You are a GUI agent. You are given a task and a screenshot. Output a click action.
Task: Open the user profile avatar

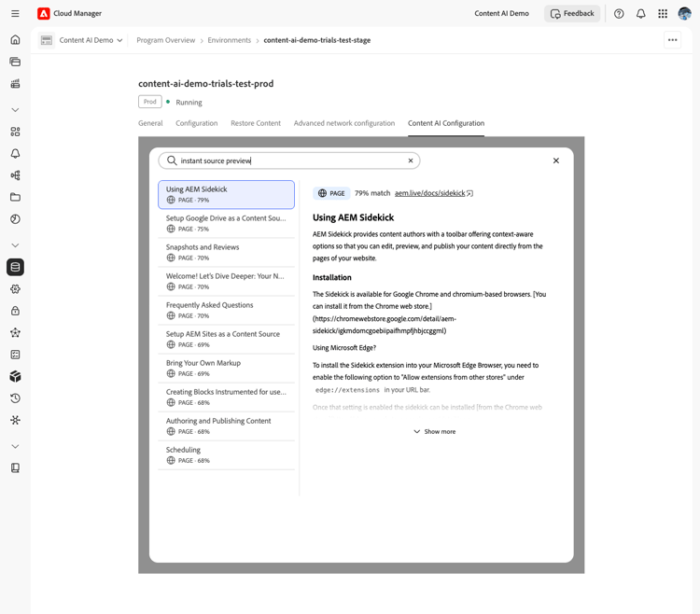tap(684, 13)
